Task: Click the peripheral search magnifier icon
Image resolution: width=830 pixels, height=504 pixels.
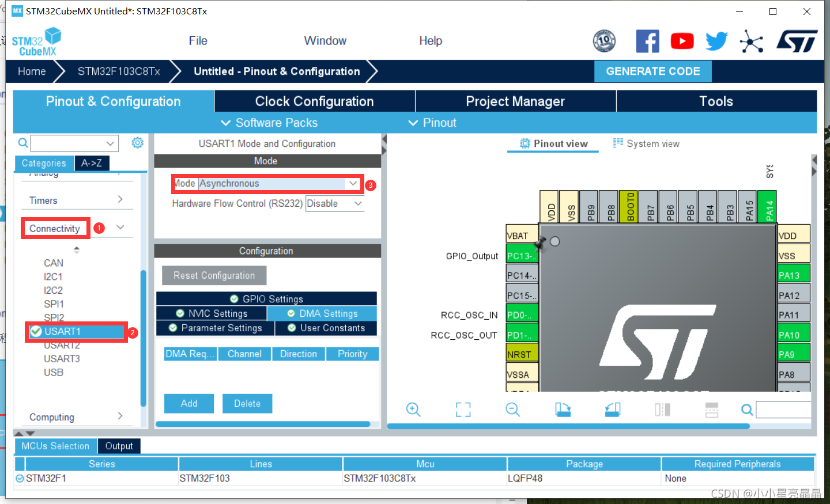Action: click(23, 143)
